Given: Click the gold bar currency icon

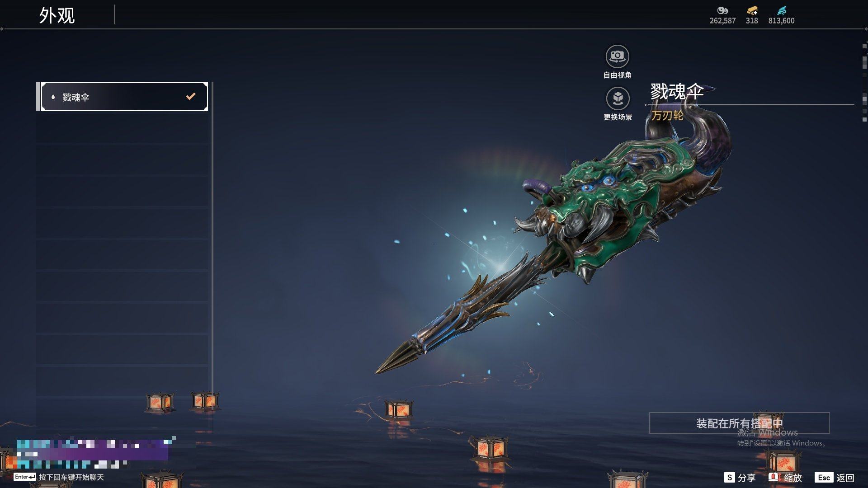Looking at the screenshot, I should point(752,10).
